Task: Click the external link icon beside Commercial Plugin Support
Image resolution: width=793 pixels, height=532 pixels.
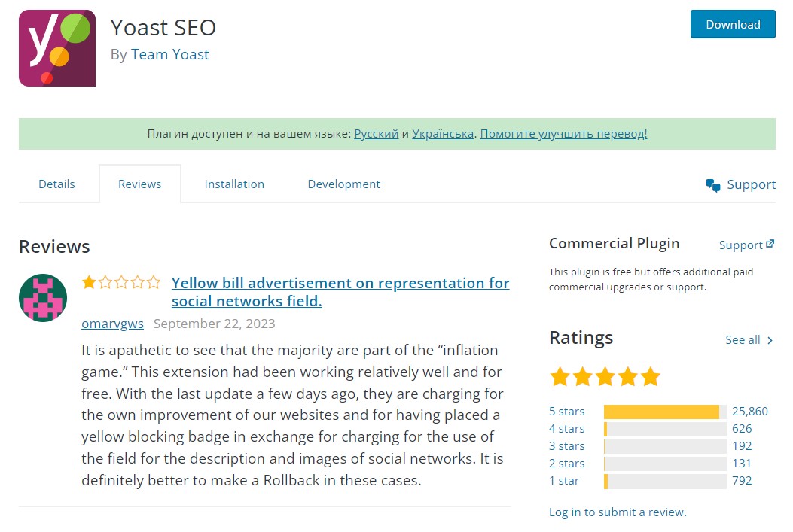Action: [770, 244]
